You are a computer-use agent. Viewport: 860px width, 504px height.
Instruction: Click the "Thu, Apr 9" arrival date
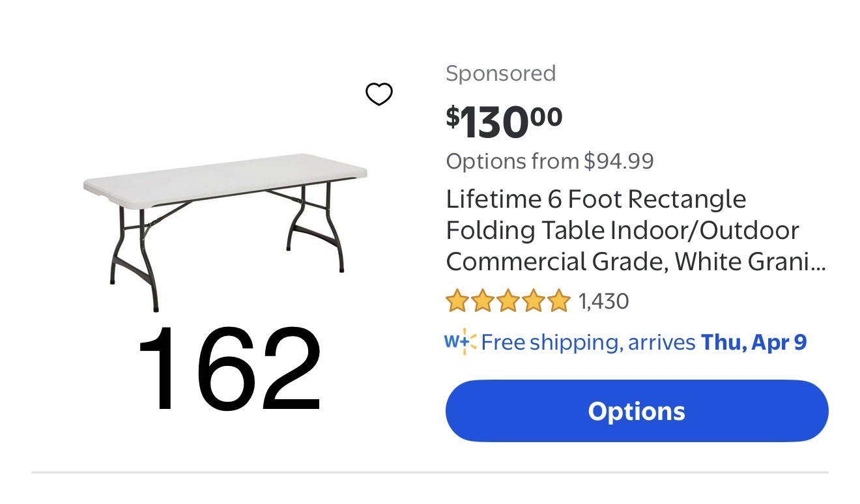click(x=754, y=343)
